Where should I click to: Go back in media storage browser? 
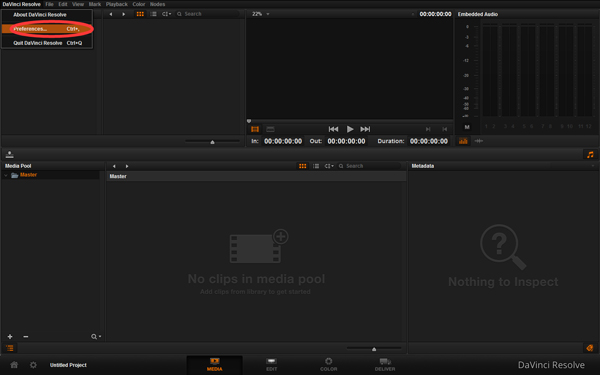tap(111, 14)
